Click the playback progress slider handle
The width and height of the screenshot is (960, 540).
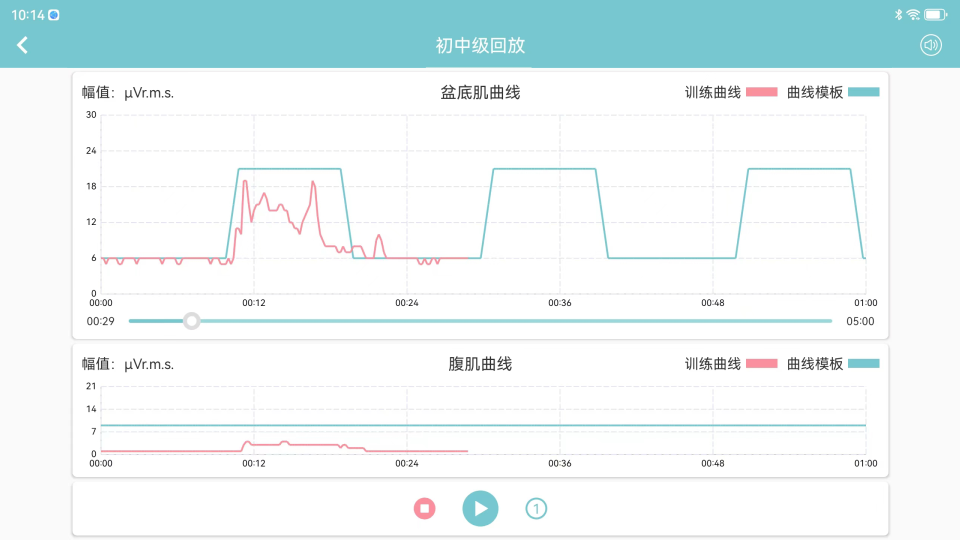click(x=192, y=321)
